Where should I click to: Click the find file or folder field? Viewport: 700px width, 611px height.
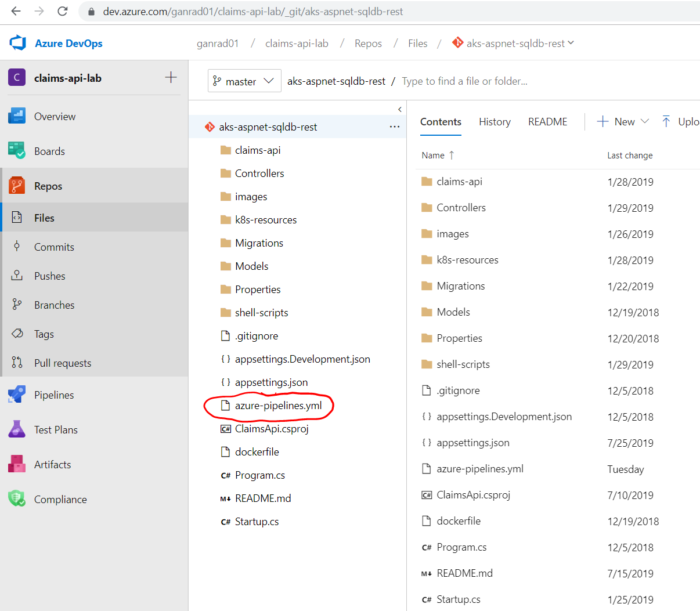tap(464, 81)
